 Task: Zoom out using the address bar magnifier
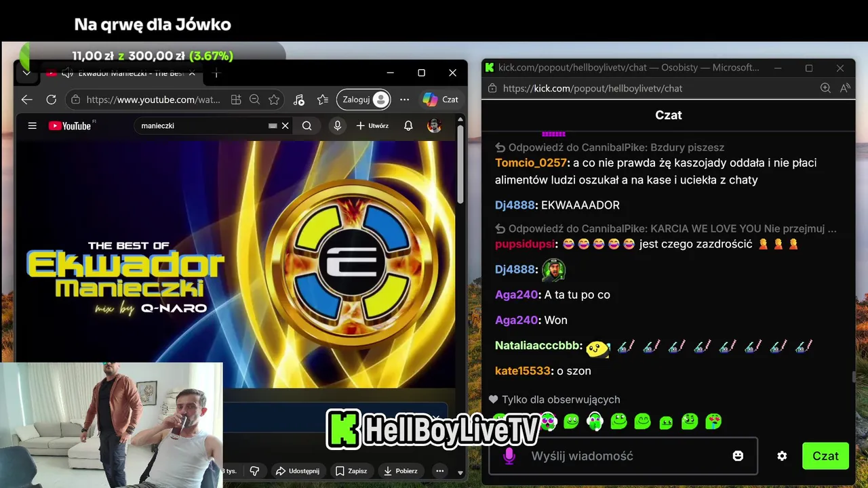click(254, 100)
